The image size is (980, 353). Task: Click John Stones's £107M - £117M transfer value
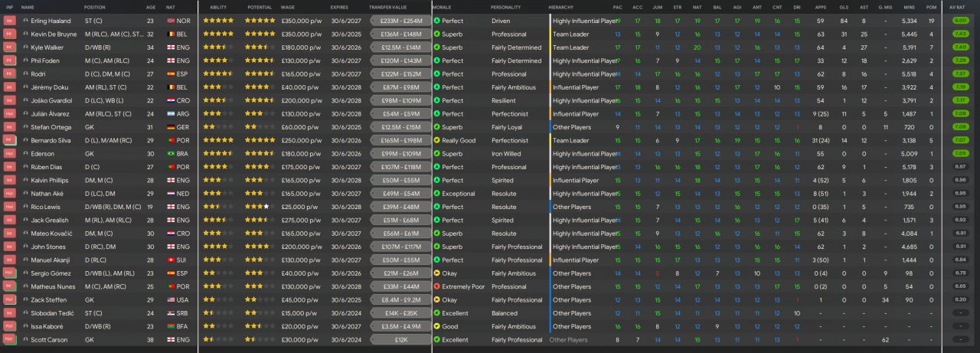coord(400,247)
